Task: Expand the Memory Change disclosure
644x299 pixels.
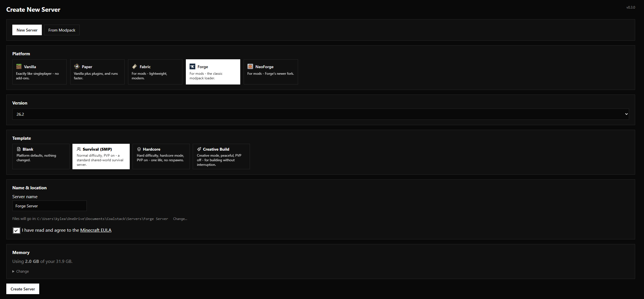Action: (x=21, y=271)
